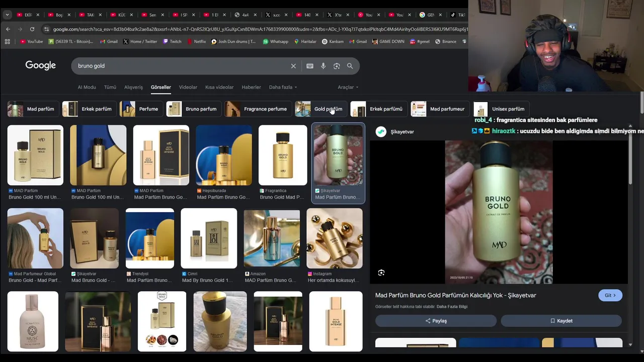Open Amazon MAD Parfüm Bruno G... result
644x362 pixels.
point(272,246)
